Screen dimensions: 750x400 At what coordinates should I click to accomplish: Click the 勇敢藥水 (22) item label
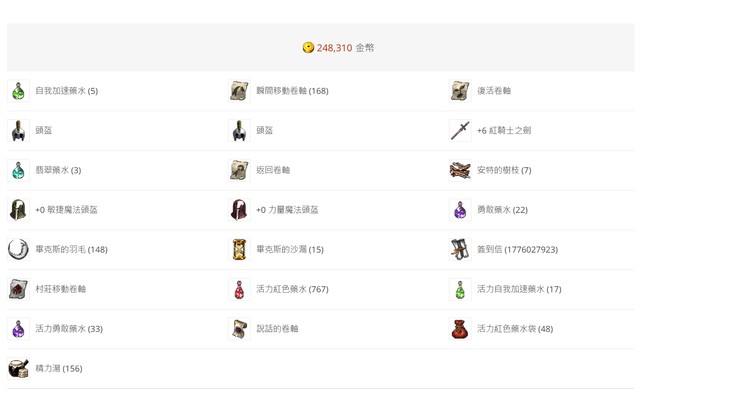[502, 210]
